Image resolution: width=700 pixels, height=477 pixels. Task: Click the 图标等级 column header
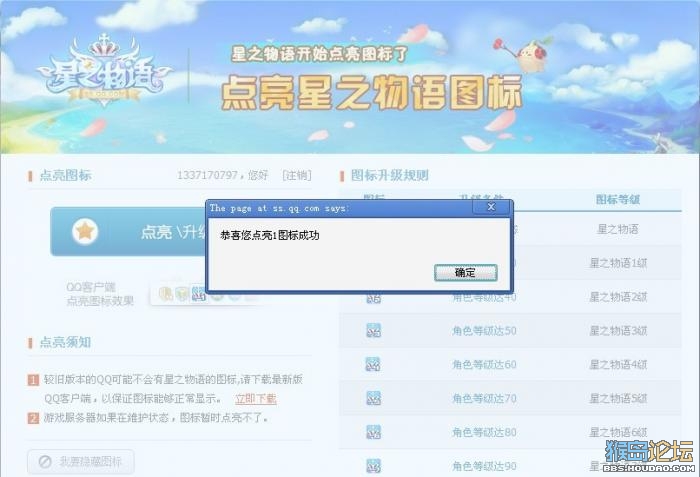tap(618, 199)
